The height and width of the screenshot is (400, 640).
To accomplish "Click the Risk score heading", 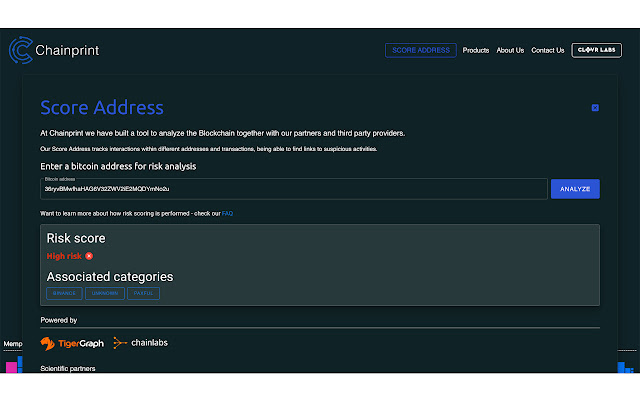I will (x=76, y=238).
